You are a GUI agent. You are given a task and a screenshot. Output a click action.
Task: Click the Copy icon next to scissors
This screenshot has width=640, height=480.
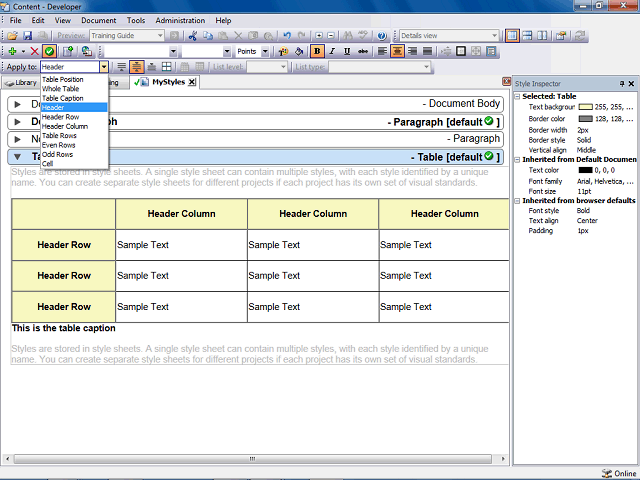[x=208, y=36]
